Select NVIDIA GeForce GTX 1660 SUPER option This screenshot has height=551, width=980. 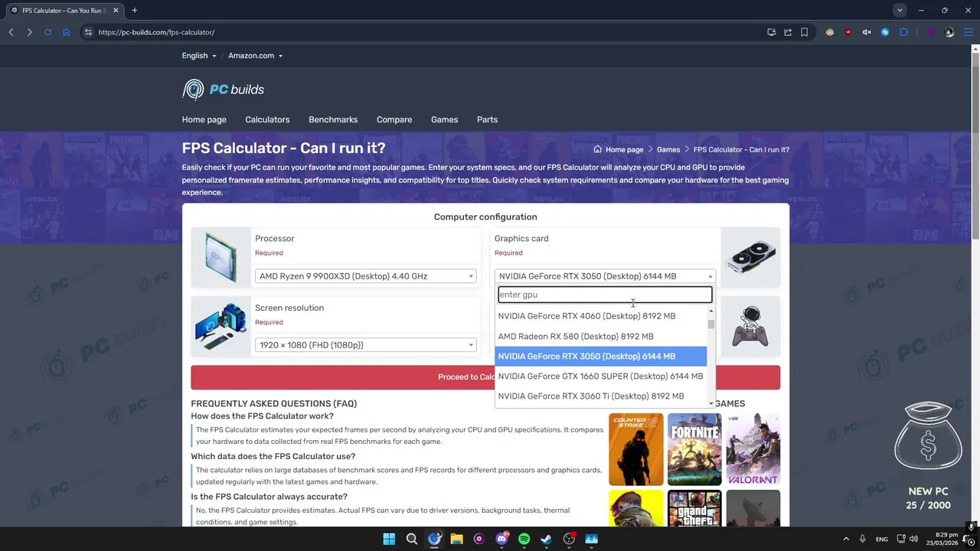coord(601,376)
